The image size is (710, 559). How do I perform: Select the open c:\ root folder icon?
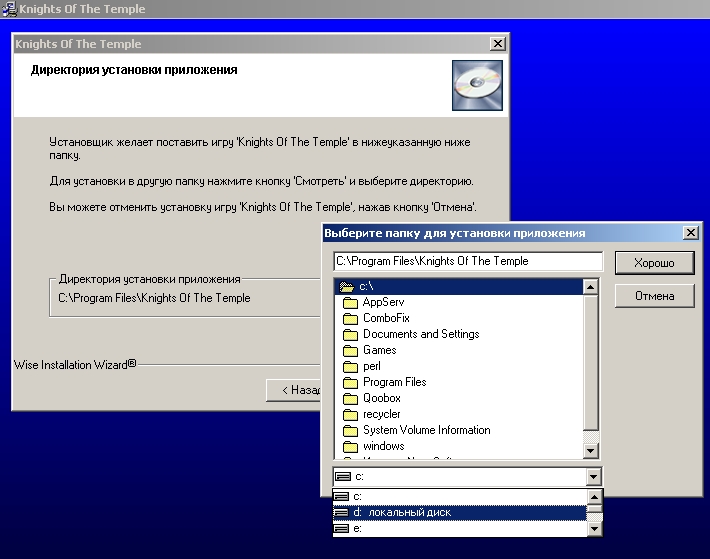[346, 287]
